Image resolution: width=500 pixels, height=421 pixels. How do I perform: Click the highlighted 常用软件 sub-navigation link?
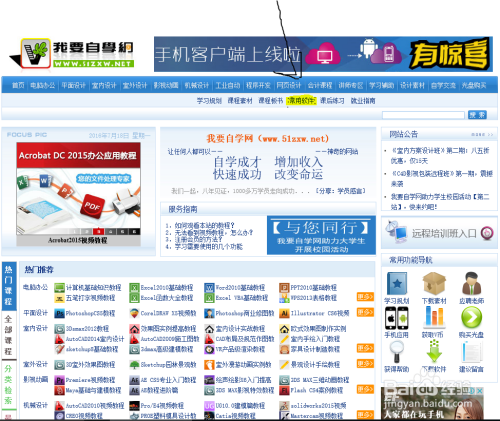point(301,100)
